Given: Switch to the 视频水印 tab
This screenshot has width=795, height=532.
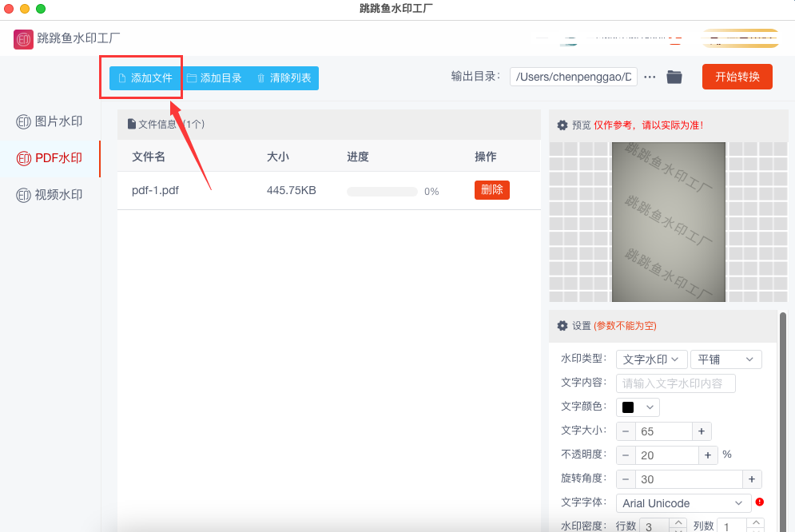Looking at the screenshot, I should [x=50, y=195].
